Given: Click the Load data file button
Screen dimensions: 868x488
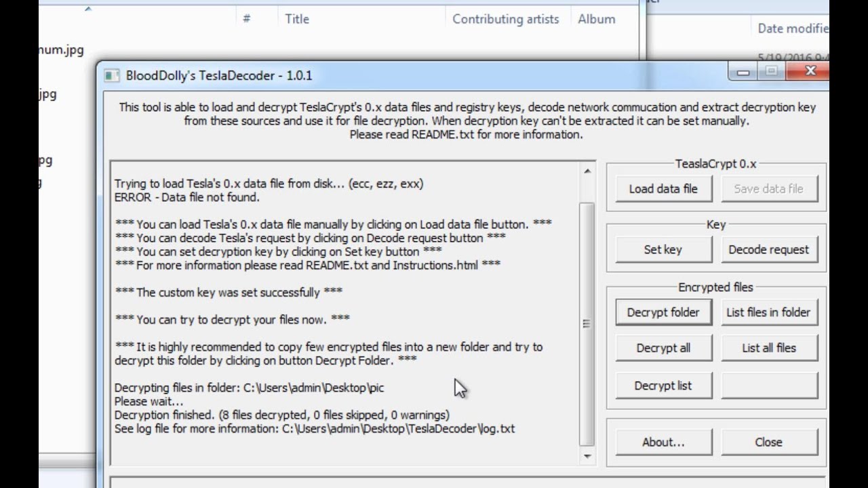Looking at the screenshot, I should [x=663, y=188].
